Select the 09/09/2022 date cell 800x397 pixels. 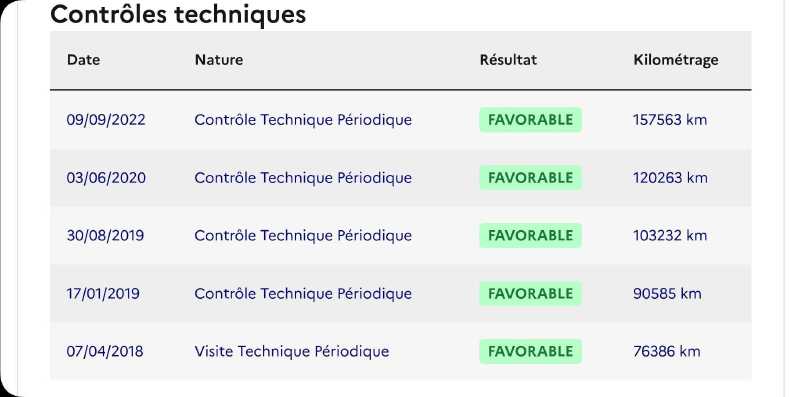pos(106,120)
